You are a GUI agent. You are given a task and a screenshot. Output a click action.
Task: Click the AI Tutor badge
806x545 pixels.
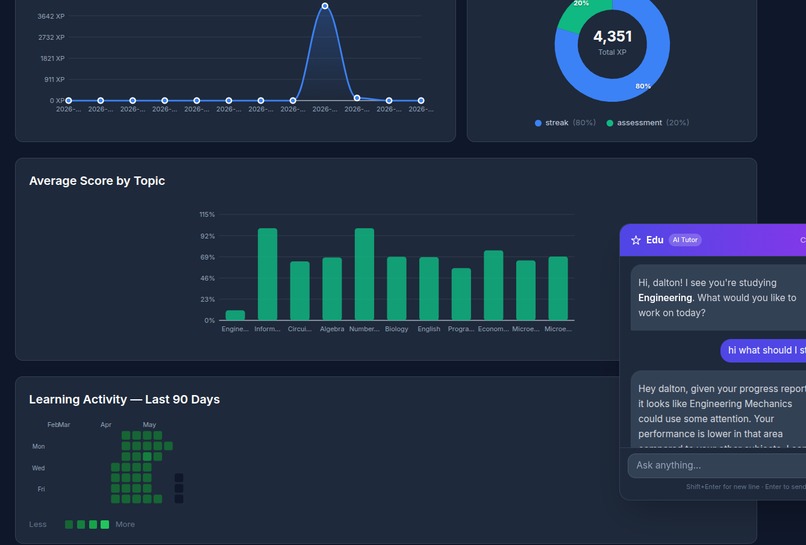[685, 240]
